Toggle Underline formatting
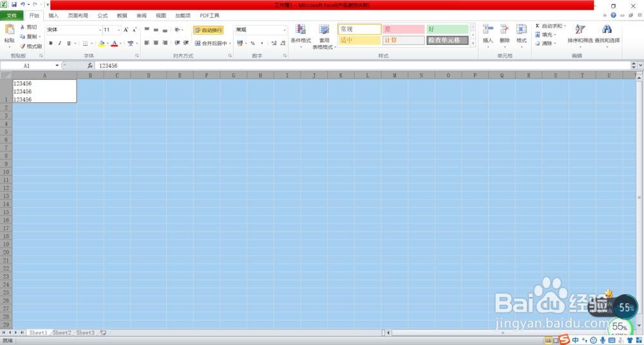The height and width of the screenshot is (345, 644). tap(69, 43)
